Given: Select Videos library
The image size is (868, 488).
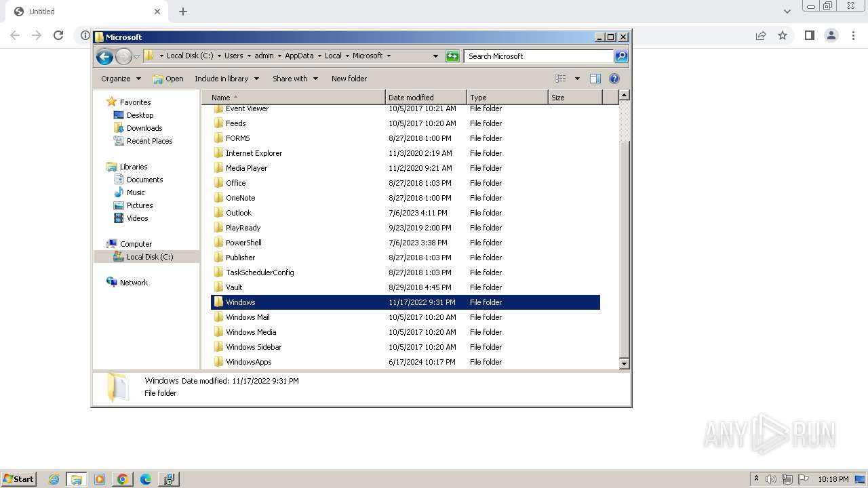Looking at the screenshot, I should [x=137, y=218].
